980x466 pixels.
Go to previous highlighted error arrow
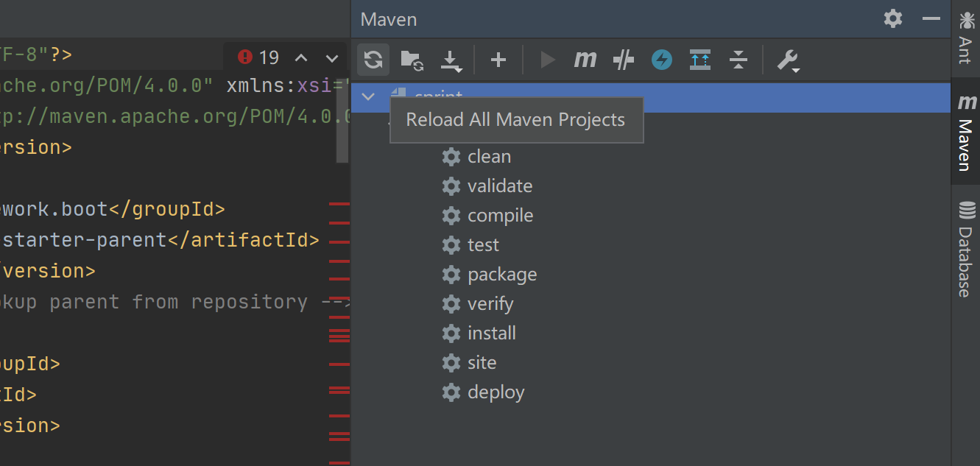[x=301, y=57]
